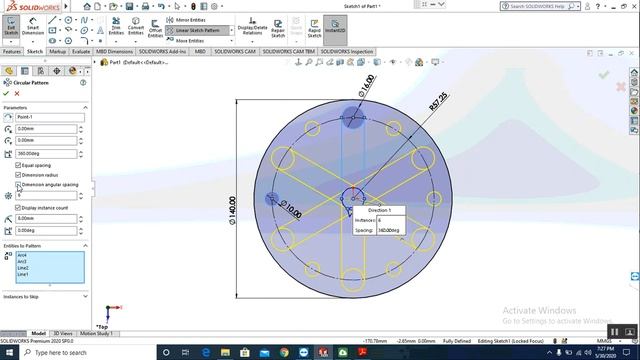This screenshot has height=360, width=640.
Task: Toggle Equal spacing checkbox
Action: (x=18, y=165)
